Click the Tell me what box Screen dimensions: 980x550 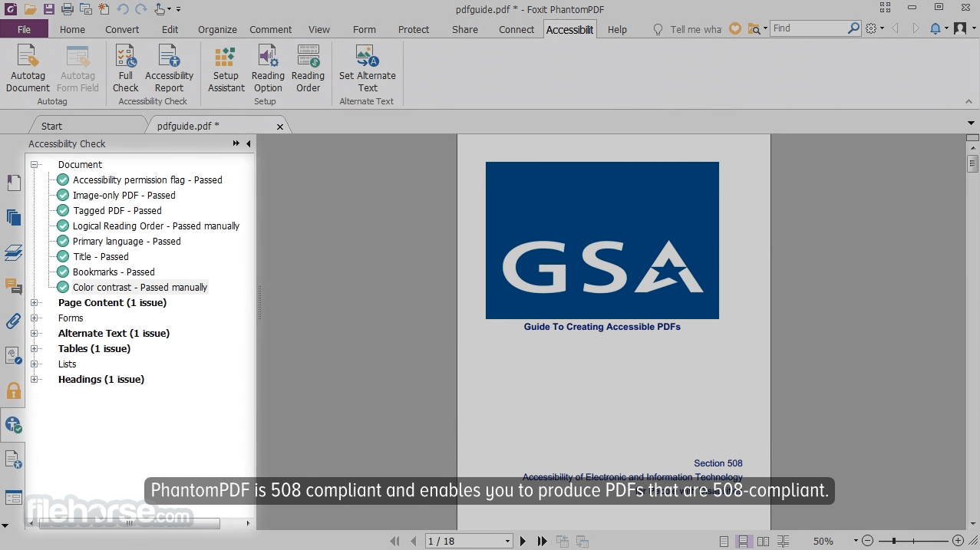point(688,29)
